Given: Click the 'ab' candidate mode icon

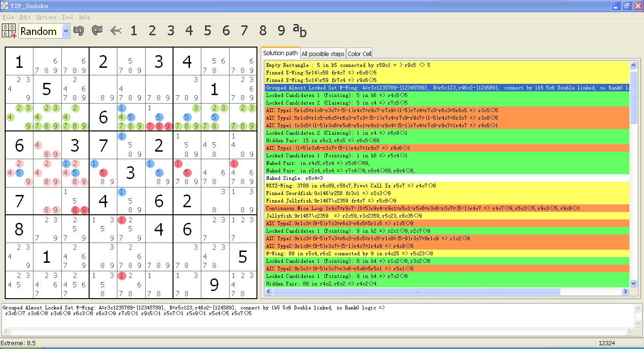Looking at the screenshot, I should click(x=299, y=30).
